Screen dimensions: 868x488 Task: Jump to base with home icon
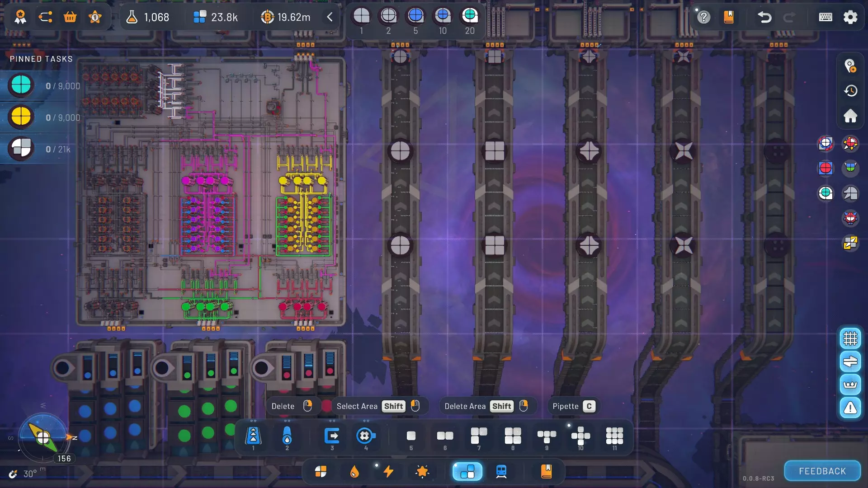pyautogui.click(x=850, y=116)
